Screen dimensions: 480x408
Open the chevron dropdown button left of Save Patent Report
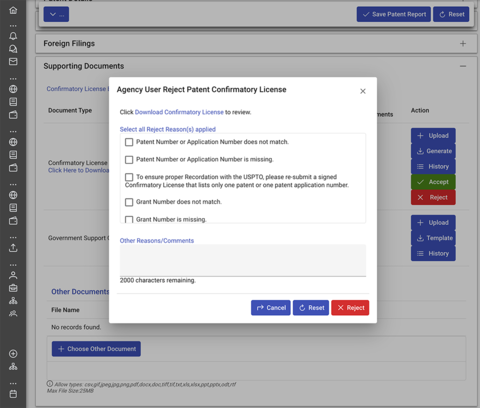pyautogui.click(x=56, y=14)
